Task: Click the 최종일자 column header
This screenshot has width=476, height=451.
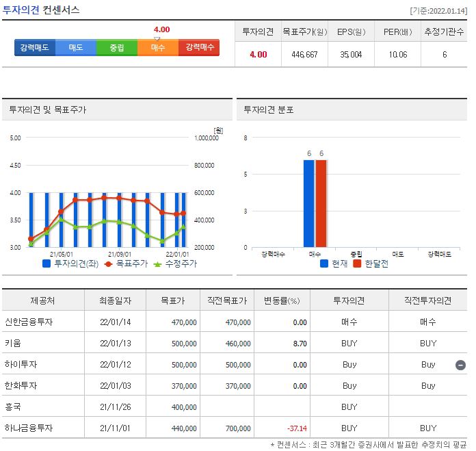Action: pyautogui.click(x=115, y=300)
